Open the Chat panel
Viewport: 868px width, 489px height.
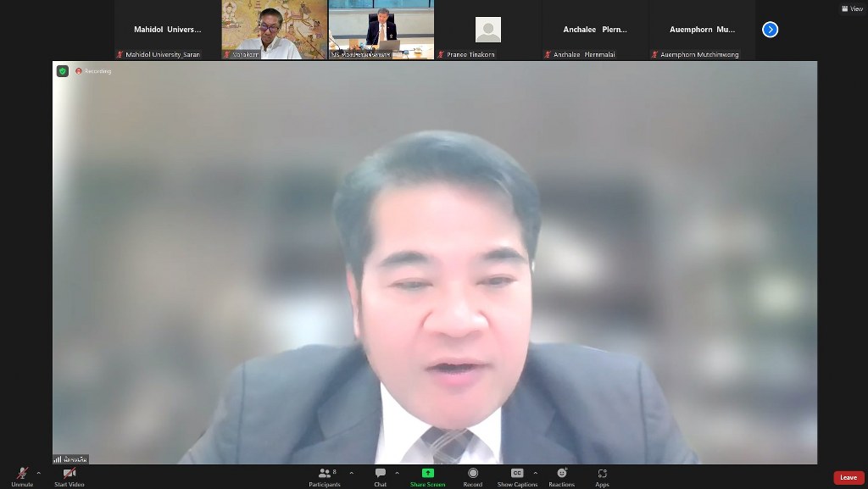381,475
